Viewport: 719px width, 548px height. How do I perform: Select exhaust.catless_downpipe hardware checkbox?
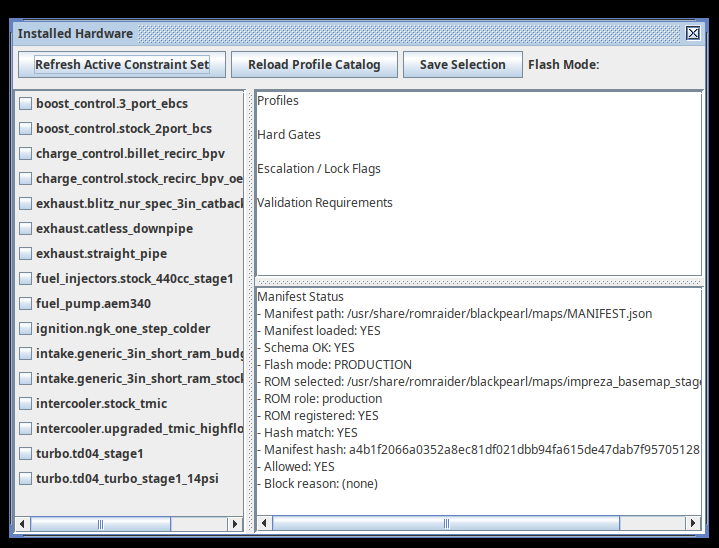tap(26, 229)
